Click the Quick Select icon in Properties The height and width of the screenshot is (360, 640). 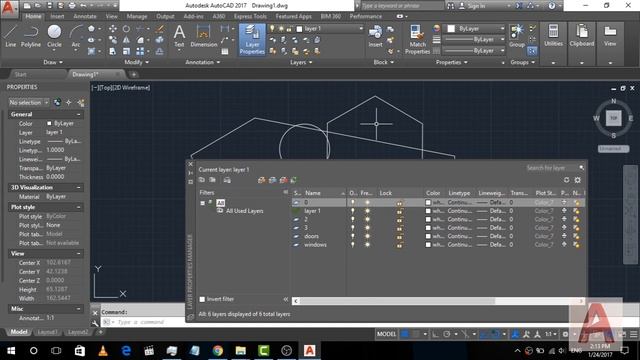coord(81,102)
